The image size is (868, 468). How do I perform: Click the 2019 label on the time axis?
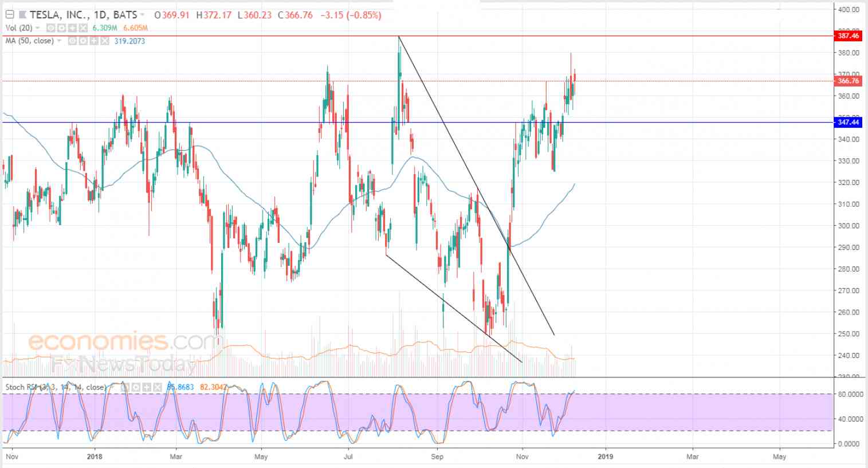[x=605, y=457]
